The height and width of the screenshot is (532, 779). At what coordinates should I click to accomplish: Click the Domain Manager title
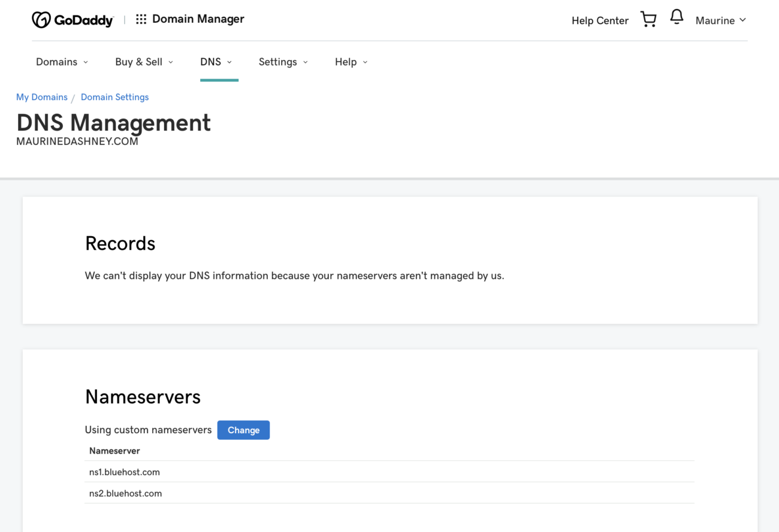pos(198,19)
